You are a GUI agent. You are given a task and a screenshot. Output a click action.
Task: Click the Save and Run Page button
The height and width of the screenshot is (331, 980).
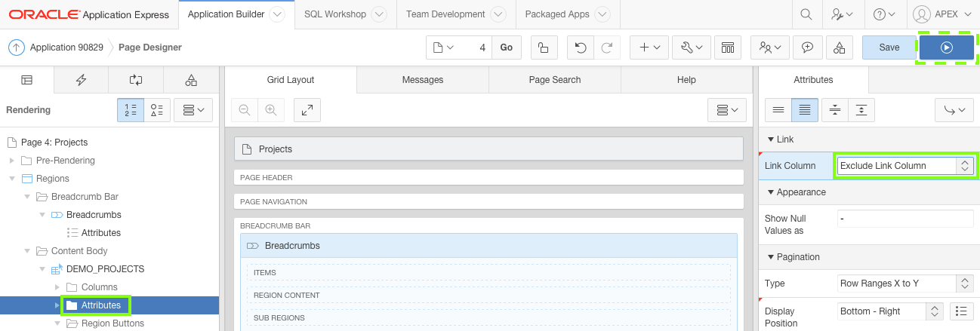[x=946, y=48]
